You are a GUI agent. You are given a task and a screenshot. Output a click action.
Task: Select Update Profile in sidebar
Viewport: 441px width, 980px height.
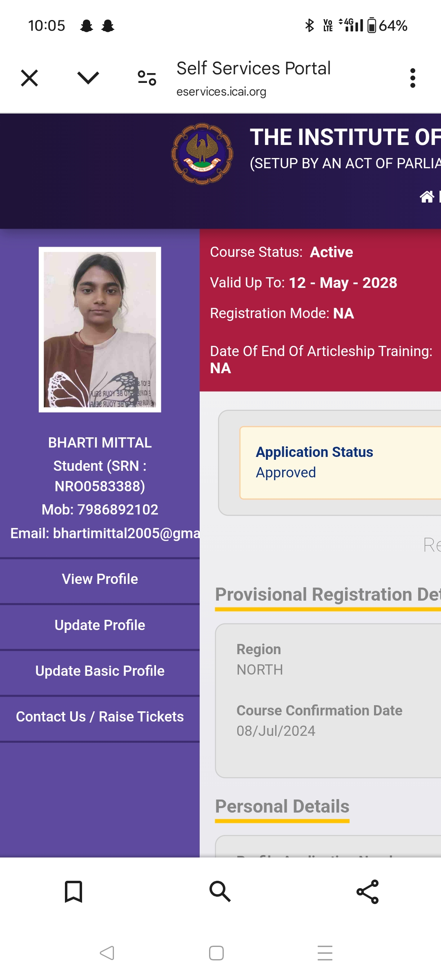(100, 625)
